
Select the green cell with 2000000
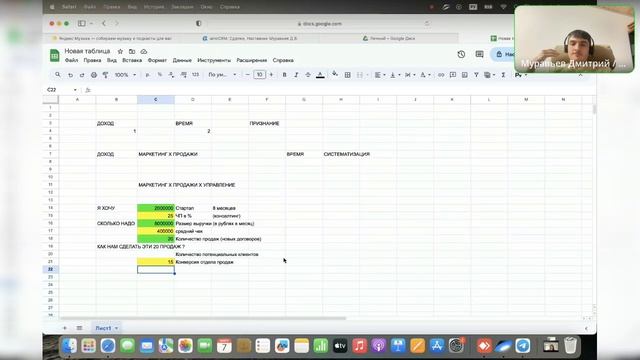pyautogui.click(x=156, y=208)
